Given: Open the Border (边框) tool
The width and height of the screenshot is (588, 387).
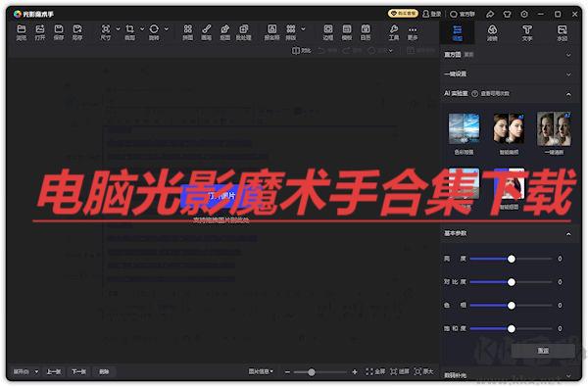Looking at the screenshot, I should (x=328, y=32).
